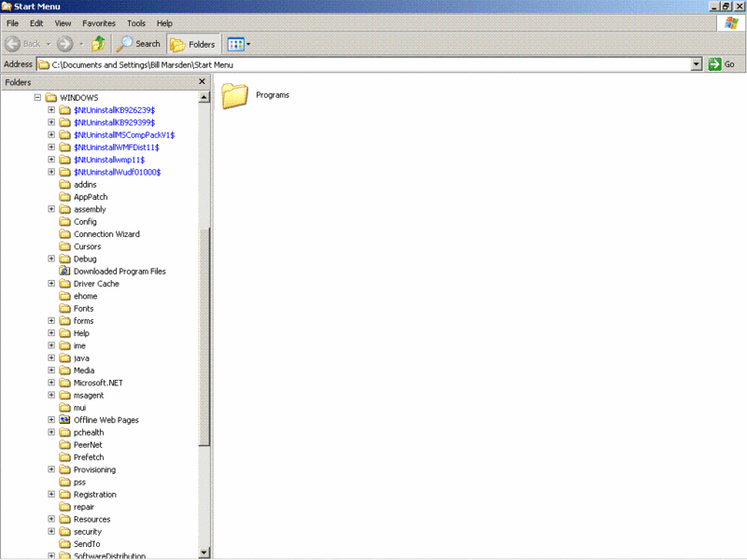Select the Offline Web Pages icon
This screenshot has width=747, height=560.
coord(65,420)
